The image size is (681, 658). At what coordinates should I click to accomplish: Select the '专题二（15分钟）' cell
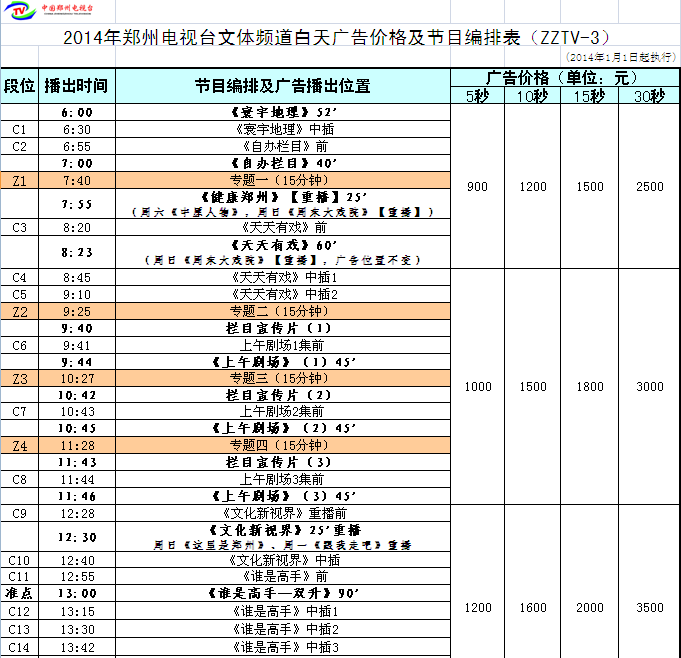click(283, 311)
